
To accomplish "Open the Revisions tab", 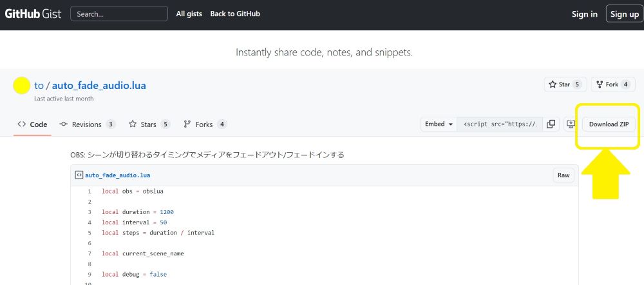I will 88,124.
